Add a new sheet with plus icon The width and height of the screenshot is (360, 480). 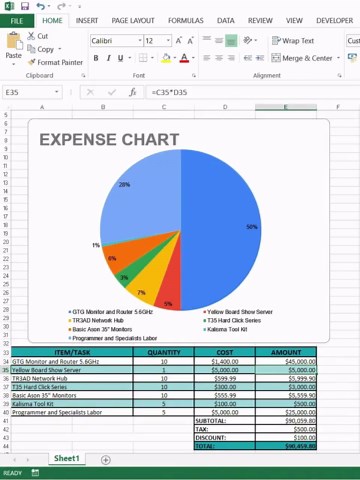106,460
